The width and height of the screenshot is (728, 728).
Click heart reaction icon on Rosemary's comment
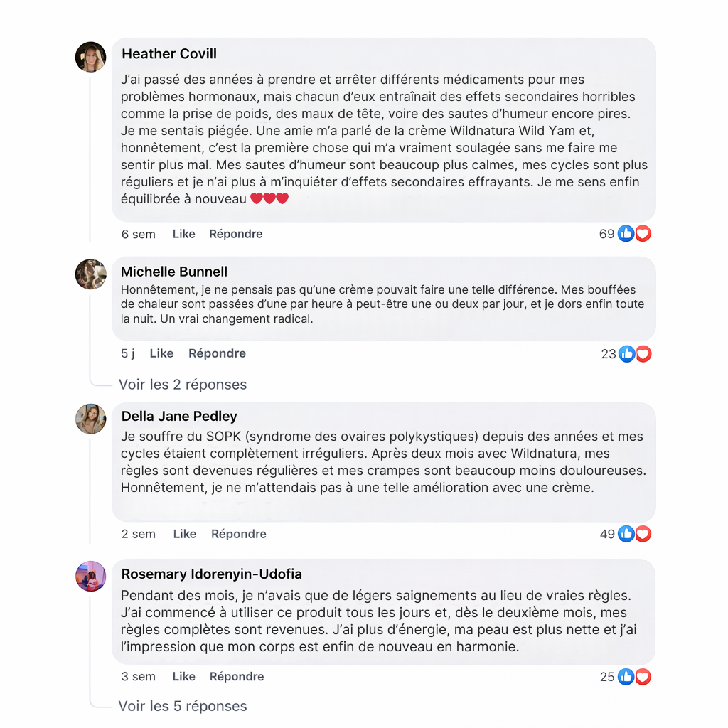coord(643,677)
